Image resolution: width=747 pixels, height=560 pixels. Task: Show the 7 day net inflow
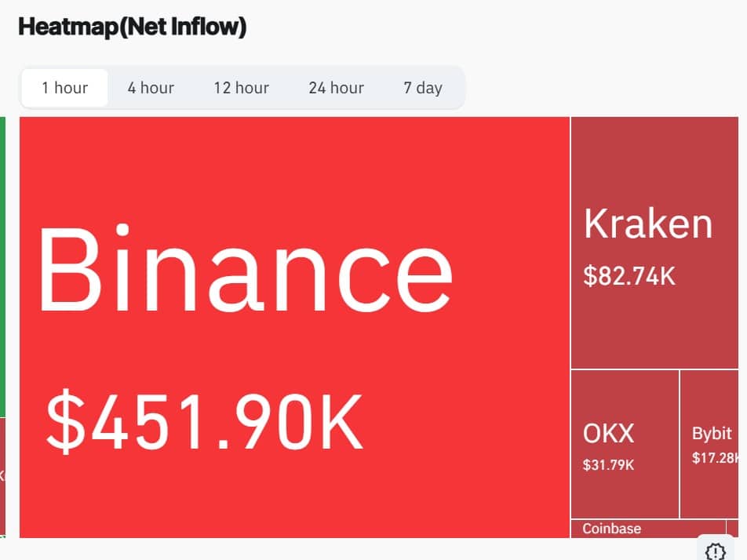pos(423,88)
